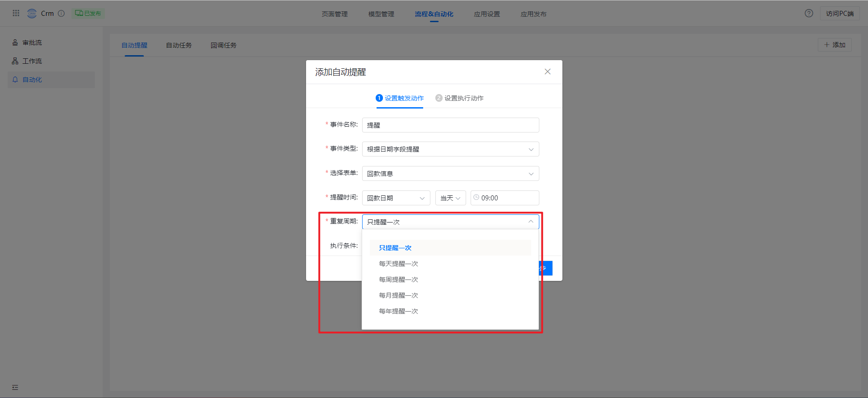Open the help question mark icon
The height and width of the screenshot is (398, 868).
[809, 13]
